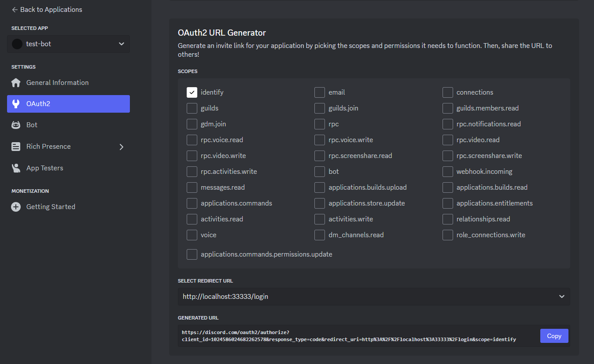Enable role_connections.write scope
The height and width of the screenshot is (364, 594).
pos(448,235)
